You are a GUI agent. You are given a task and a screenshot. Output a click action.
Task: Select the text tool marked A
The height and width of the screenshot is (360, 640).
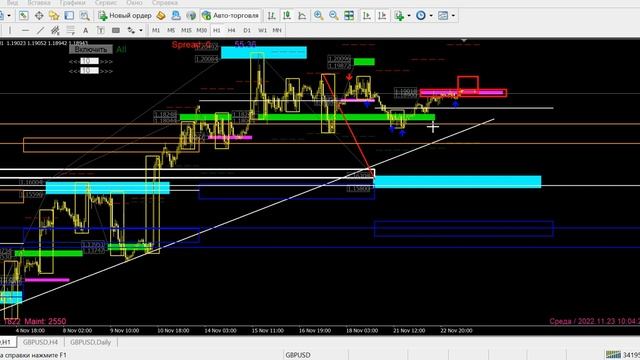click(x=85, y=30)
